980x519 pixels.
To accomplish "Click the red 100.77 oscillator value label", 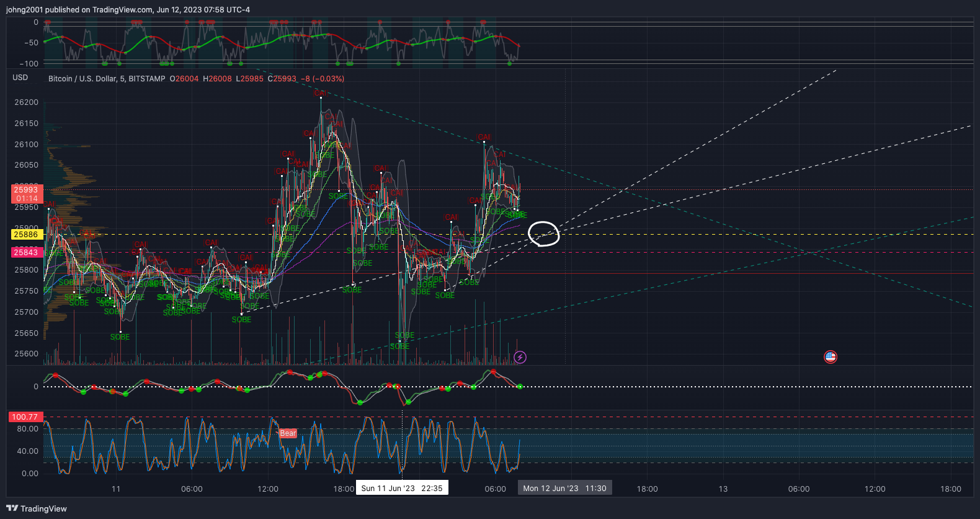I will [25, 417].
